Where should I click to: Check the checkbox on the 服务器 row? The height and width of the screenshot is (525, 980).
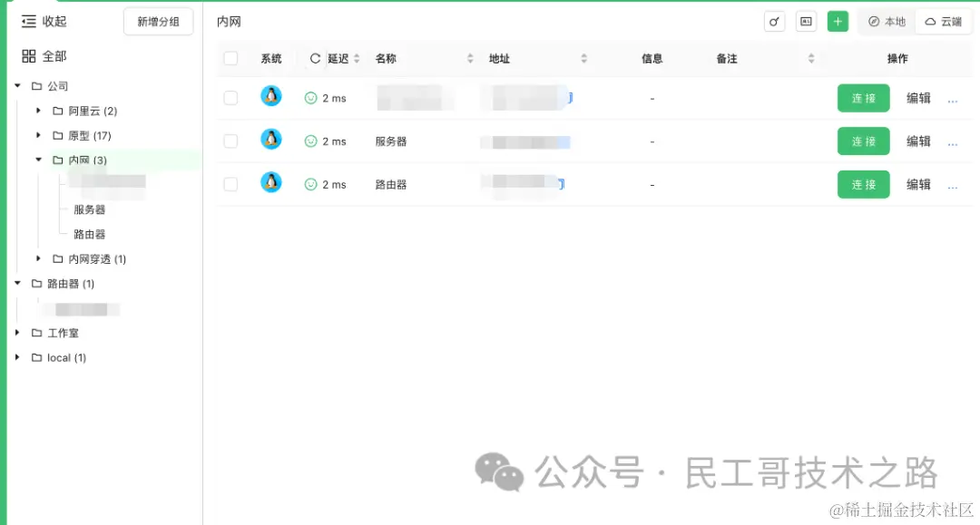(x=230, y=141)
